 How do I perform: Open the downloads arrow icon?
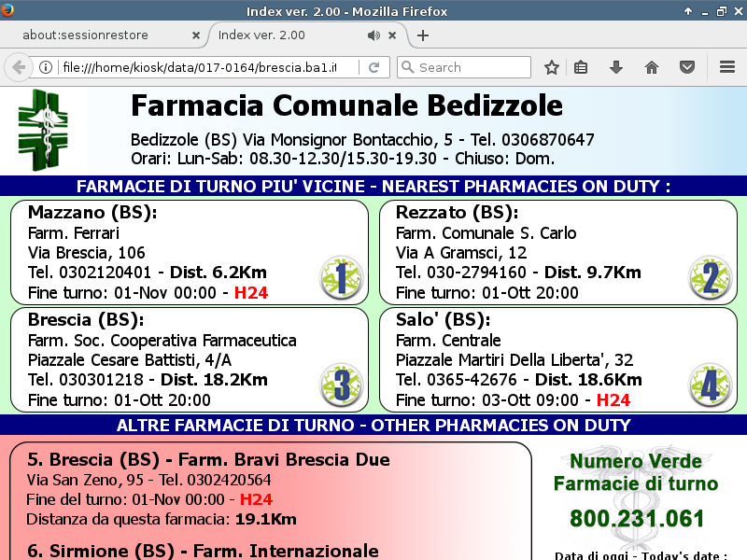616,67
